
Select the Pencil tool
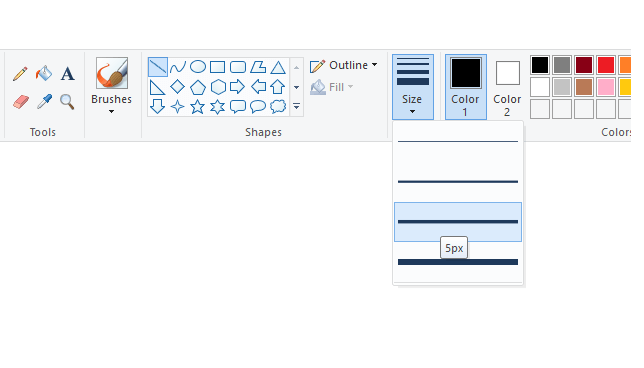tap(20, 74)
